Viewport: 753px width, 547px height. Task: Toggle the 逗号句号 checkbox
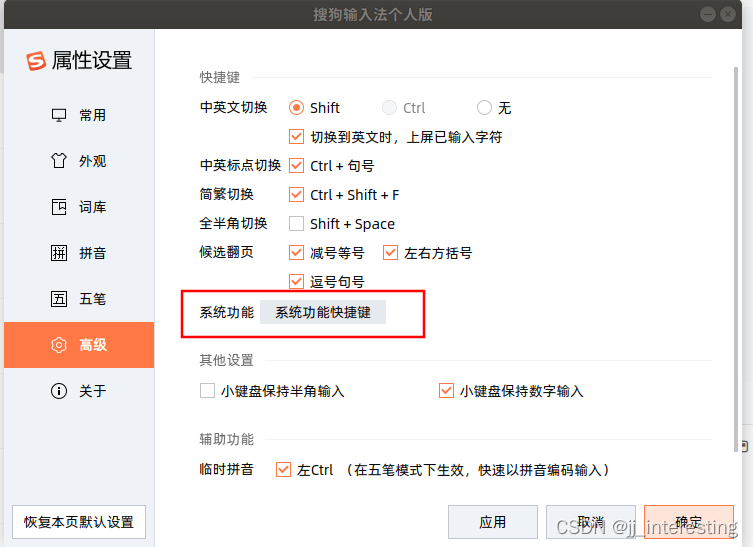click(296, 281)
